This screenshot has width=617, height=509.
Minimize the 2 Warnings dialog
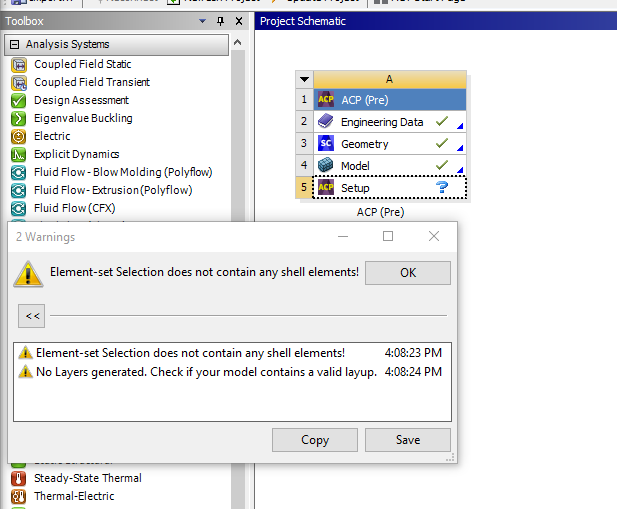pyautogui.click(x=343, y=236)
